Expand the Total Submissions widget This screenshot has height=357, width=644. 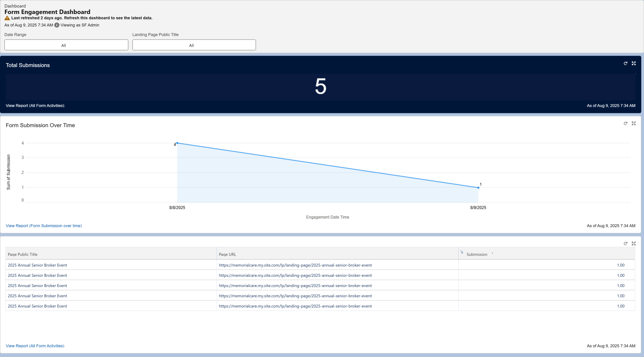(634, 63)
